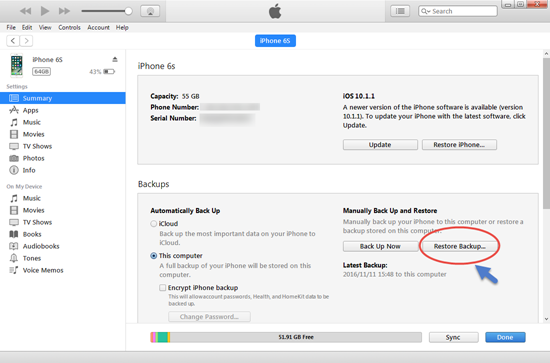Select the This computer radio button
Viewport: 550px width, 363px height.
pyautogui.click(x=153, y=256)
